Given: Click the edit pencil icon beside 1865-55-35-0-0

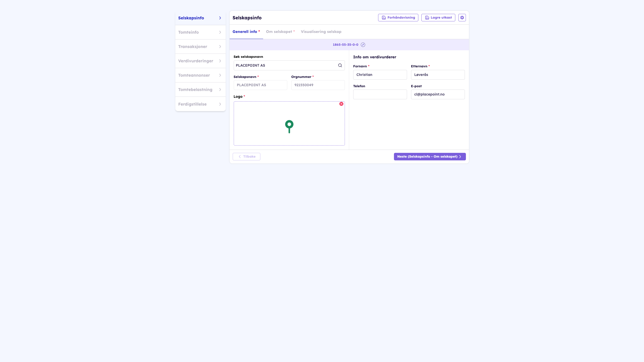Looking at the screenshot, I should [363, 45].
